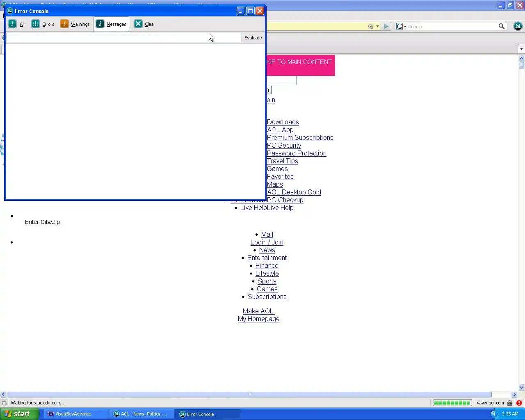Clear the Error Console list
The image size is (525, 420).
[x=145, y=24]
